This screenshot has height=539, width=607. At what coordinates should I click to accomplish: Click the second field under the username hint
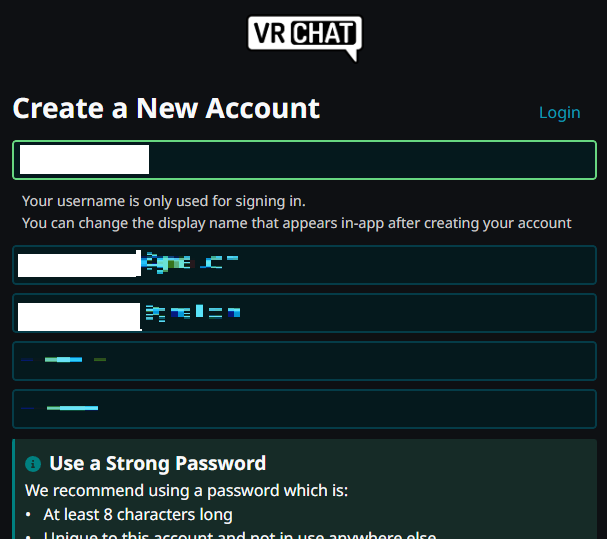click(x=304, y=313)
